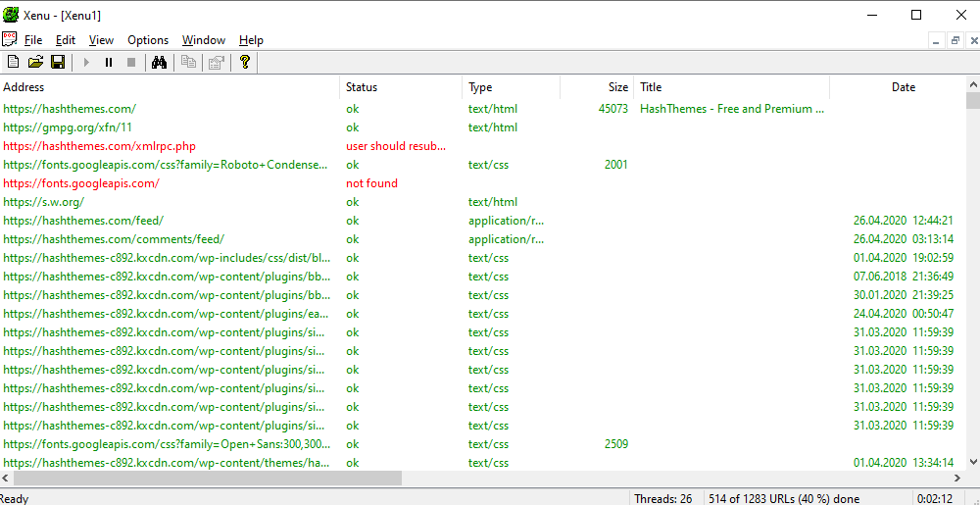Restore the inner Xenu1 document window

955,41
